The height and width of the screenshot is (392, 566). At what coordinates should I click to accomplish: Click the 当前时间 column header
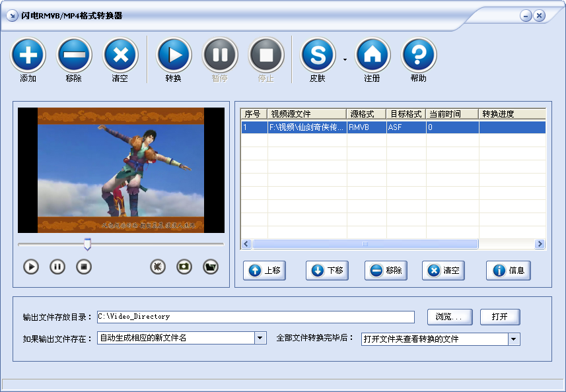click(452, 114)
